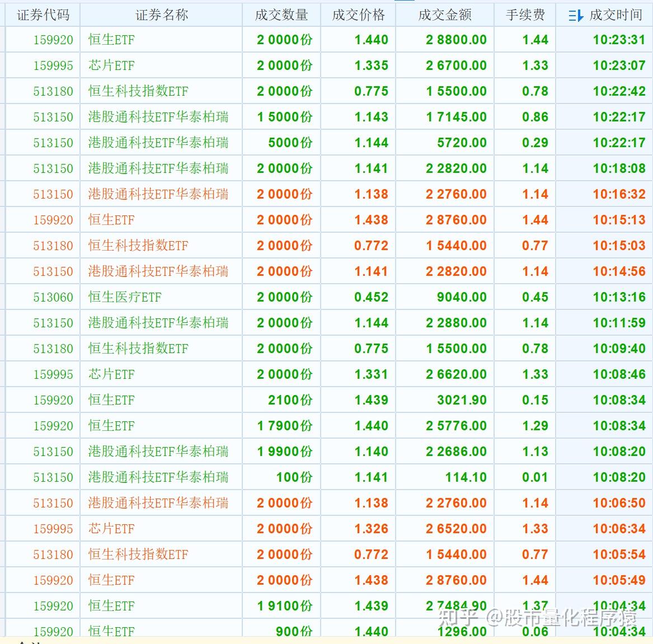Viewport: 653px width, 644px height.
Task: Click the fee value 1.29
Action: pyautogui.click(x=535, y=426)
